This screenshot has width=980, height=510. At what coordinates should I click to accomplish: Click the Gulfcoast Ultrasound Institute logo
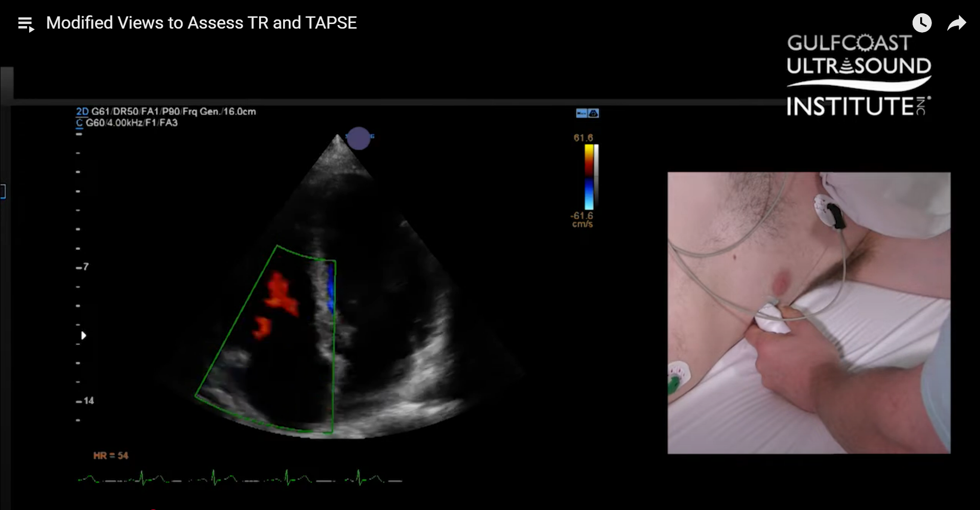[x=858, y=75]
